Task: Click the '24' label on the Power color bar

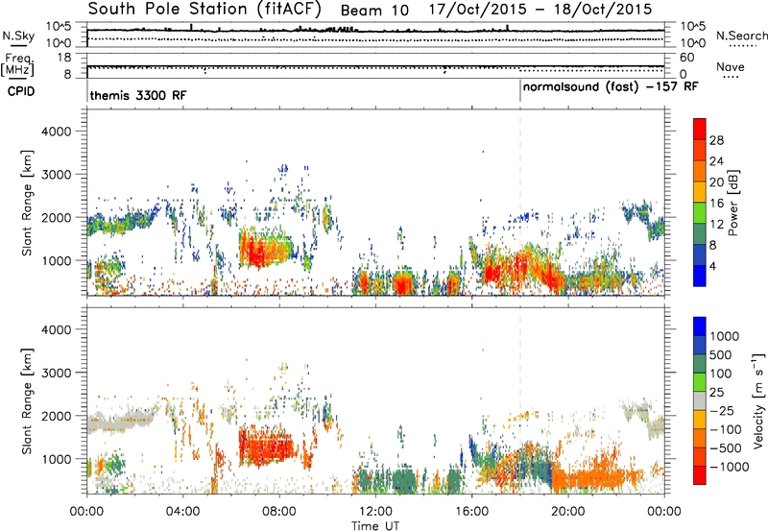Action: (716, 161)
